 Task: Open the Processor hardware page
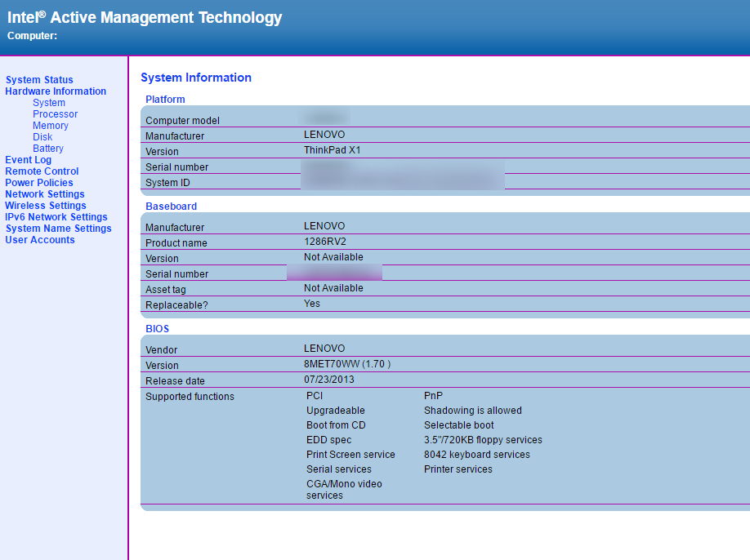point(56,114)
